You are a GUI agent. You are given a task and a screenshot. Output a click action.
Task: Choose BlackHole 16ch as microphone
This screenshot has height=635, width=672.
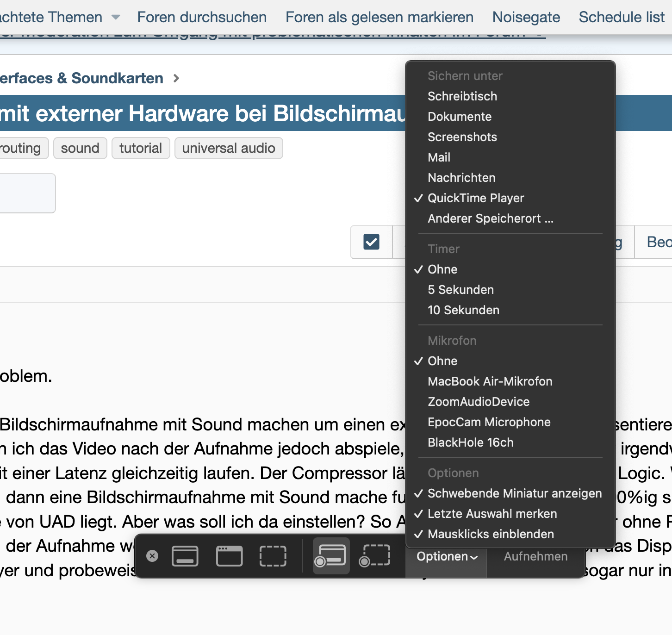470,442
